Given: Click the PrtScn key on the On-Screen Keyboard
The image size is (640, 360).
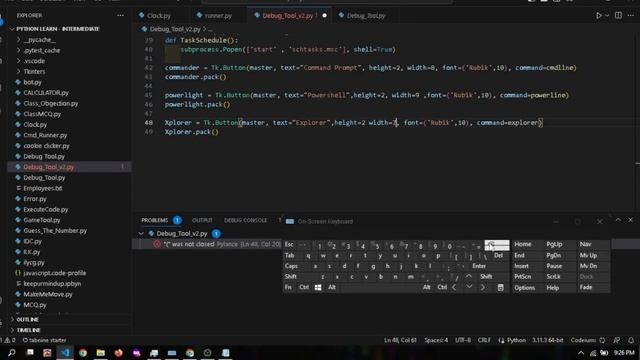Looking at the screenshot, I should tap(522, 276).
